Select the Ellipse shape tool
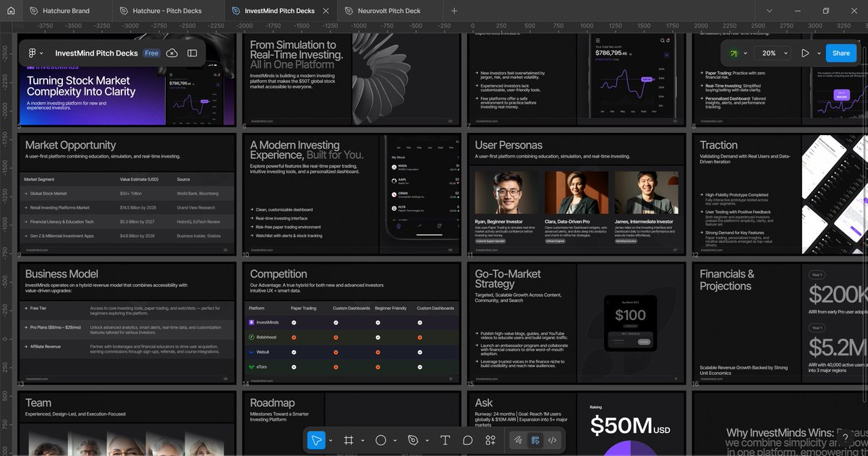 pyautogui.click(x=380, y=439)
